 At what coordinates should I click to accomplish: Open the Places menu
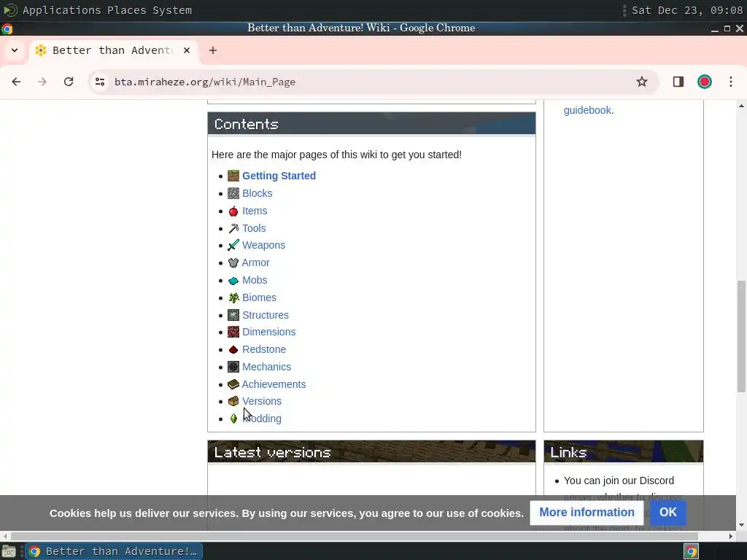pyautogui.click(x=126, y=10)
